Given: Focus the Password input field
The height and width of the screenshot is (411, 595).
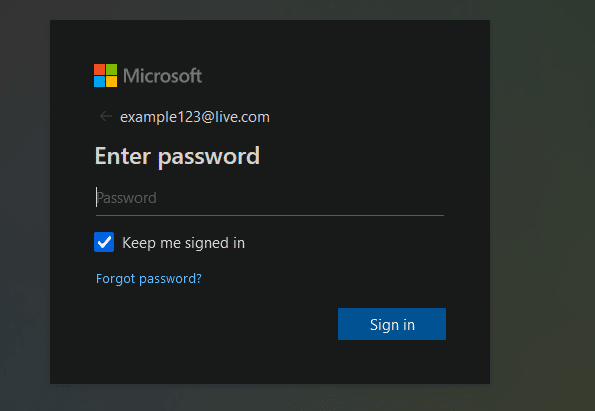Looking at the screenshot, I should (270, 198).
